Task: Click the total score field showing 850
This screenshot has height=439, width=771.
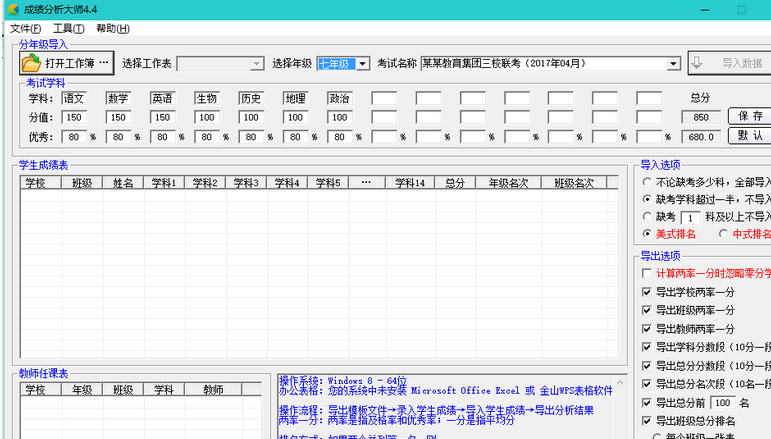Action: click(701, 117)
